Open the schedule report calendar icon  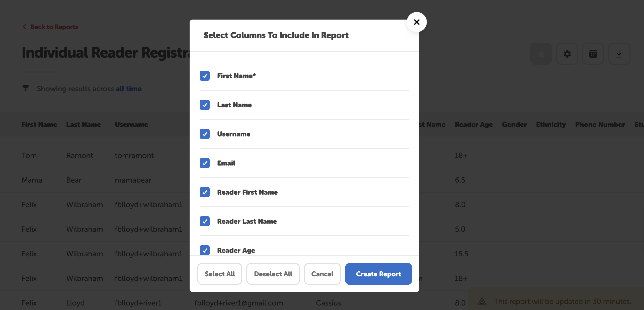coord(593,53)
